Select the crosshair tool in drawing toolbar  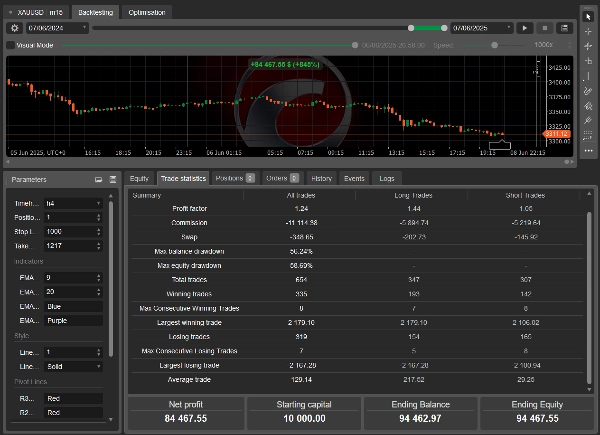[x=589, y=31]
